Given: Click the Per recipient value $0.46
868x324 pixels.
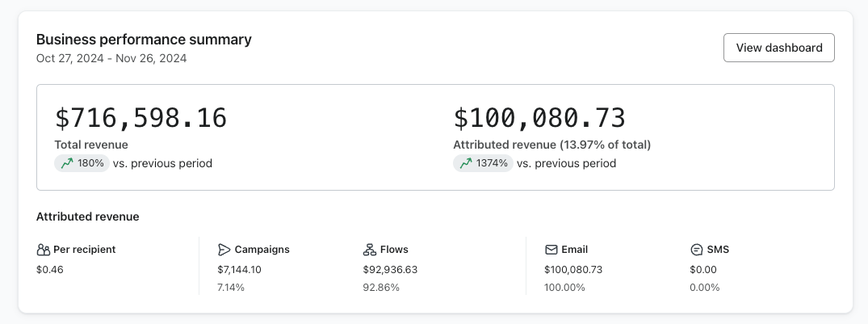Looking at the screenshot, I should (x=50, y=270).
